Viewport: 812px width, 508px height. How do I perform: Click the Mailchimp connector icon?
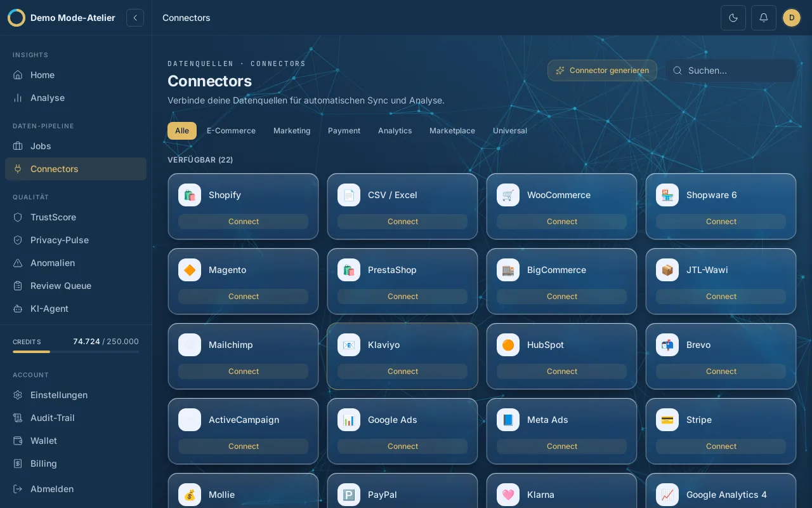point(190,345)
